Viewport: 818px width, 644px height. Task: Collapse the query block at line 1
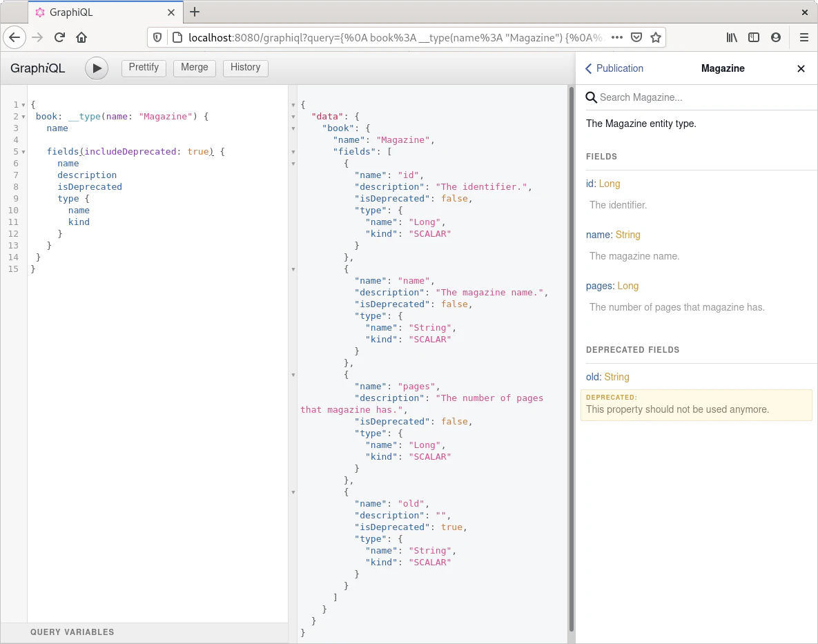[x=23, y=105]
